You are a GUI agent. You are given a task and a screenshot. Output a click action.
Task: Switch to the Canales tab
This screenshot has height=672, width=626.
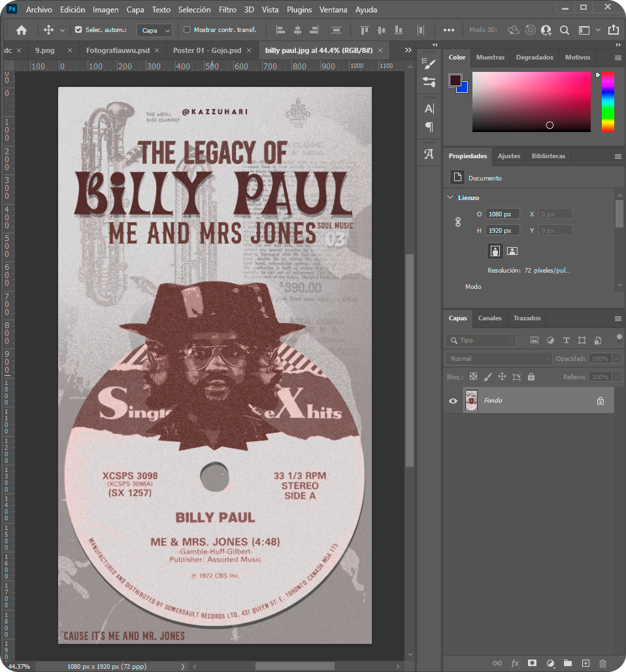489,318
